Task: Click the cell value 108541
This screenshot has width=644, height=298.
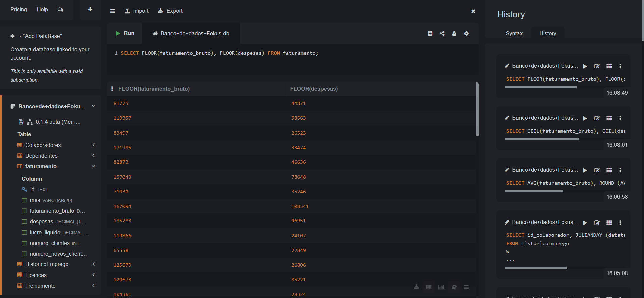Action: 300,206
